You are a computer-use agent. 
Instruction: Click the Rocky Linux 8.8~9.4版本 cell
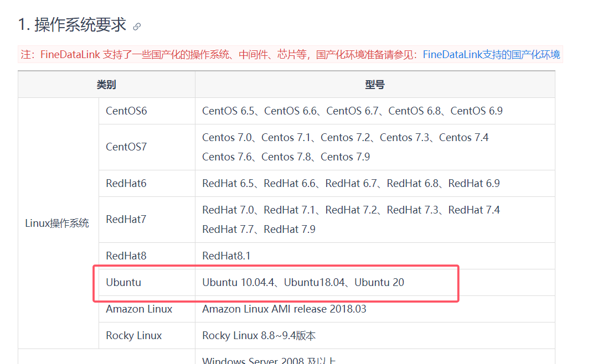375,335
